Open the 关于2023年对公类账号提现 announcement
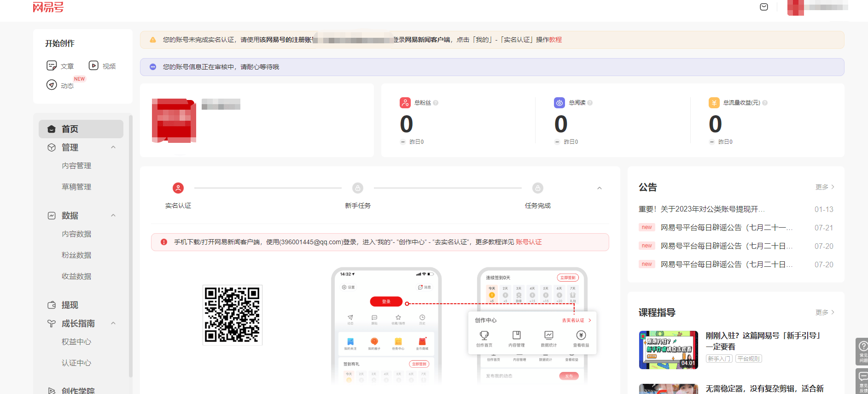The image size is (868, 394). pyautogui.click(x=702, y=209)
